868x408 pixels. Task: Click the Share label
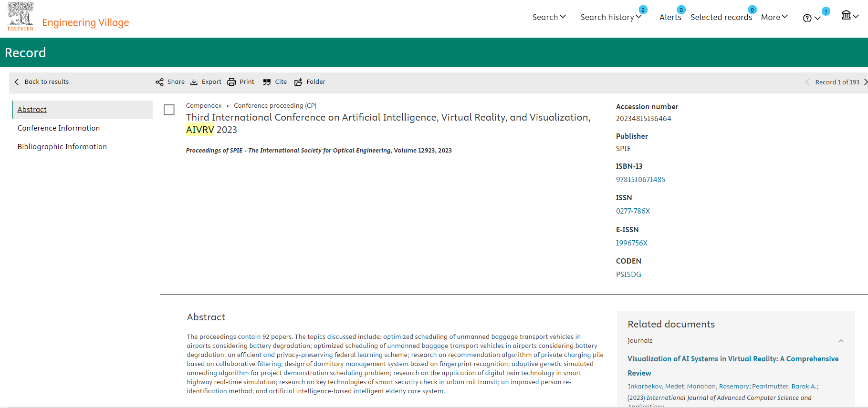pos(176,82)
